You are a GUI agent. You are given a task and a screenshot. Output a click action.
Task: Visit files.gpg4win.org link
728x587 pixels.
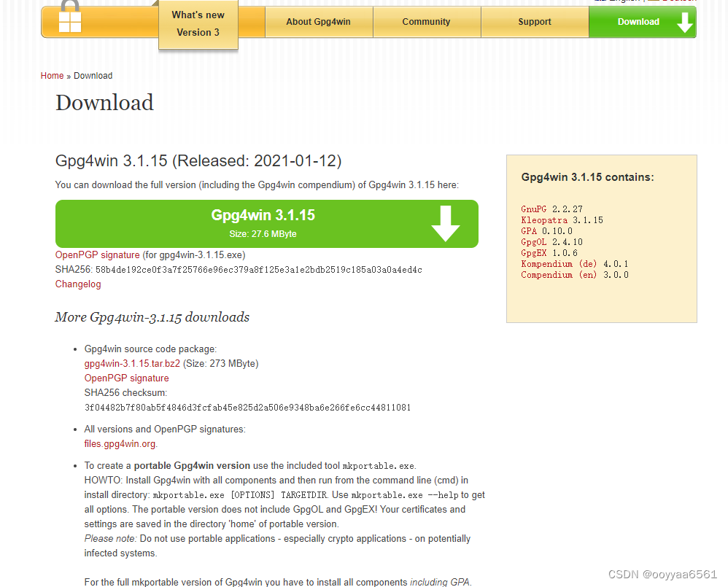[x=120, y=443]
